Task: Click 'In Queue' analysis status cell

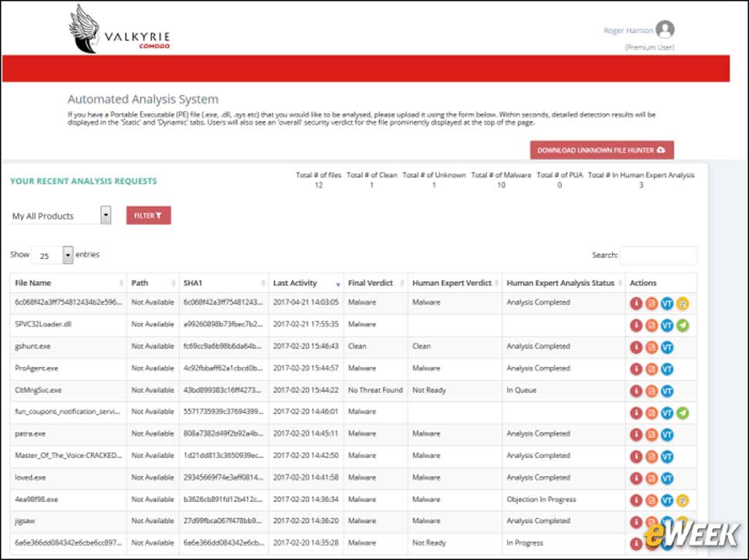Action: (x=521, y=390)
